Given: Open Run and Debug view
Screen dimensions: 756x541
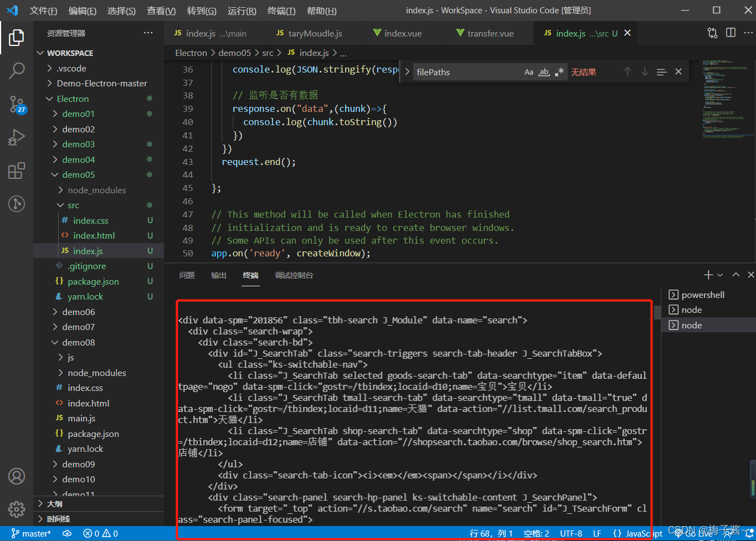Looking at the screenshot, I should 17,137.
